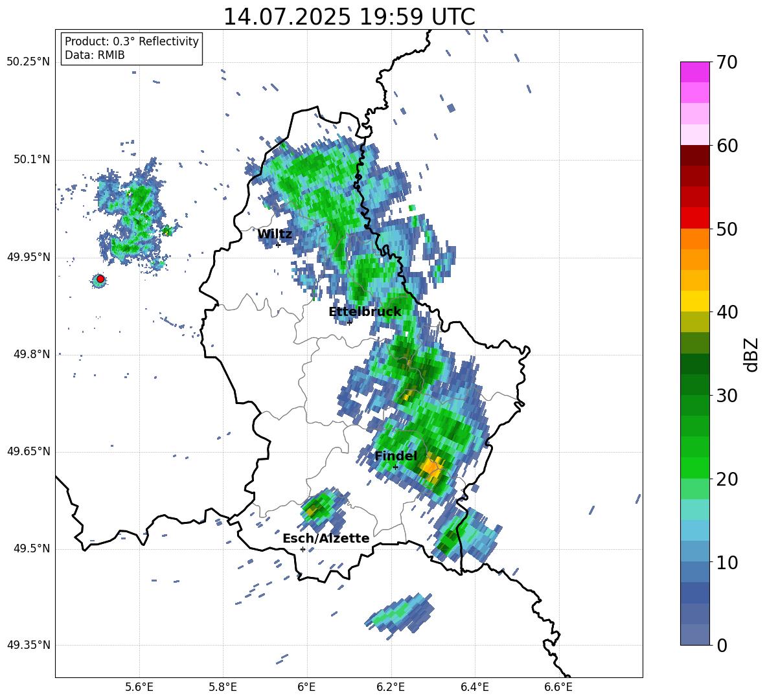
Task: Click the Ettelbruck cross marker
Action: (349, 322)
